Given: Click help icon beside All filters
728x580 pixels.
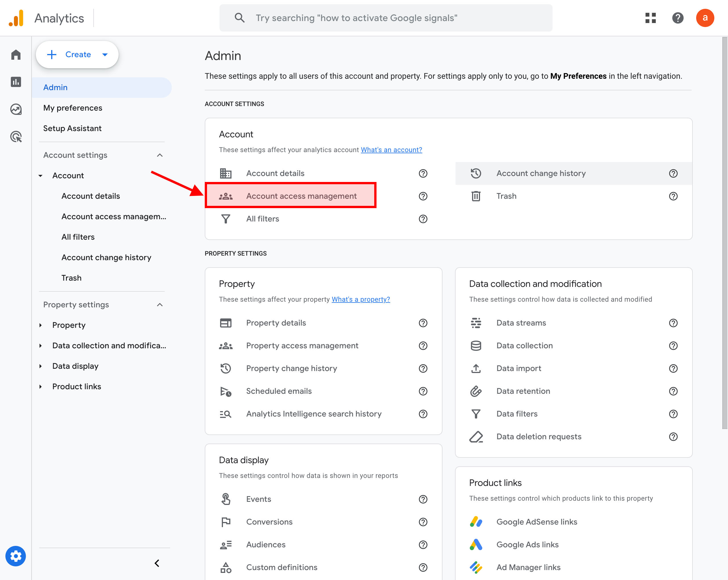Looking at the screenshot, I should point(423,219).
